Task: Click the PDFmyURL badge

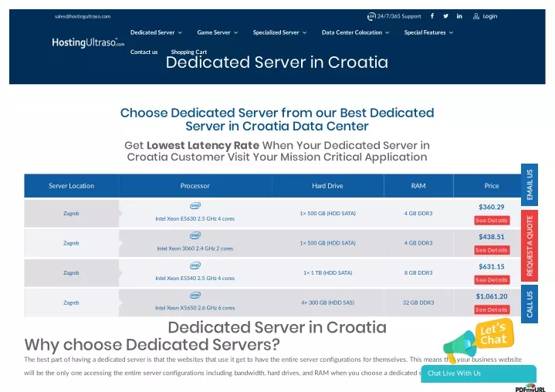Action: coord(530,388)
